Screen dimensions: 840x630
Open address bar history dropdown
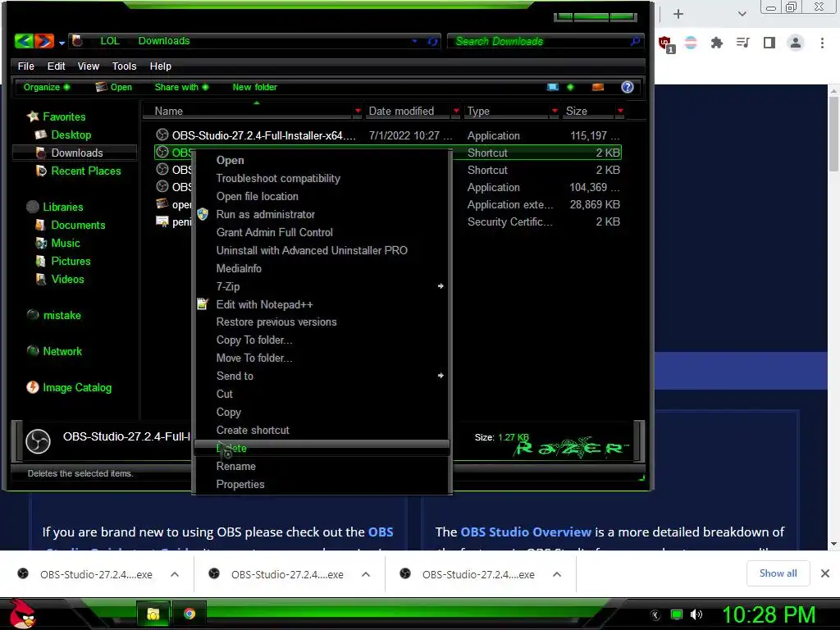click(x=414, y=41)
